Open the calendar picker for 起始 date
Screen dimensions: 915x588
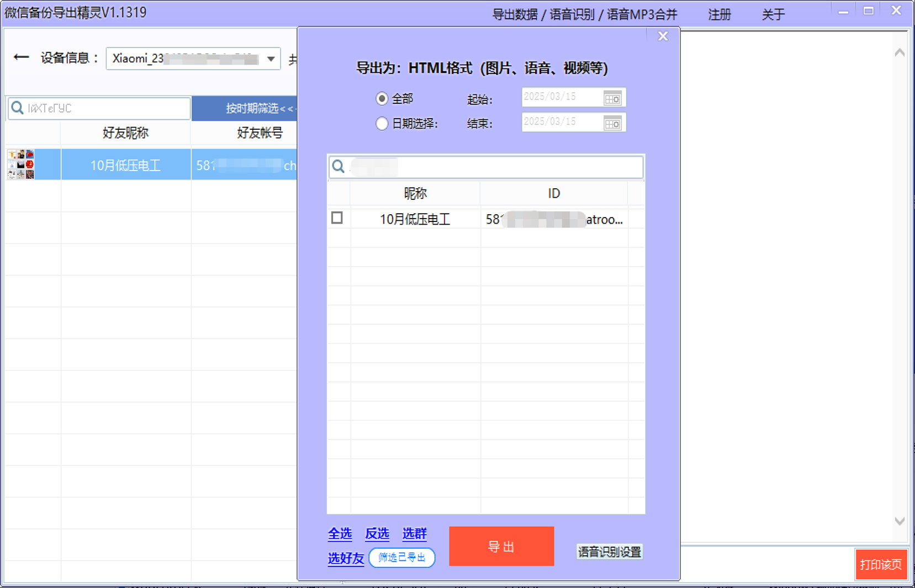tap(612, 99)
